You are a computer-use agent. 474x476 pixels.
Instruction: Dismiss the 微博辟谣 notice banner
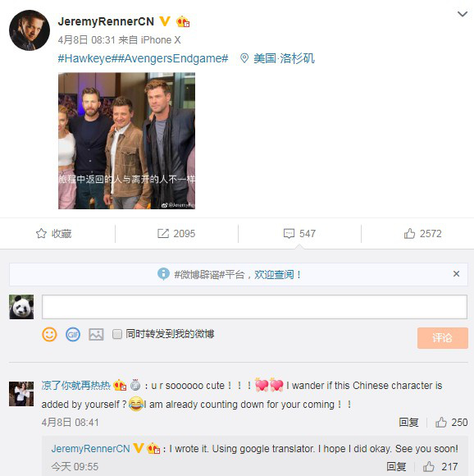click(x=456, y=274)
